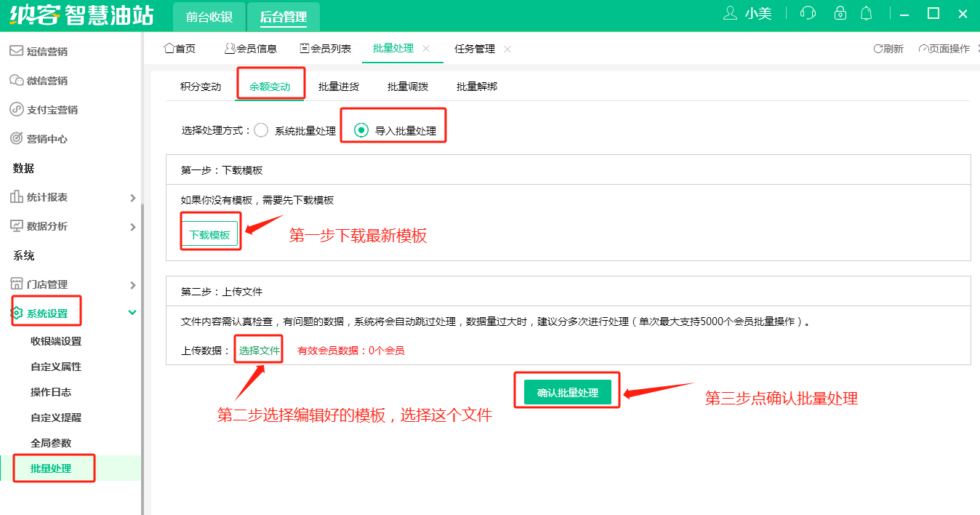Click the 下载模板 button
Image resolution: width=980 pixels, height=515 pixels.
point(209,235)
